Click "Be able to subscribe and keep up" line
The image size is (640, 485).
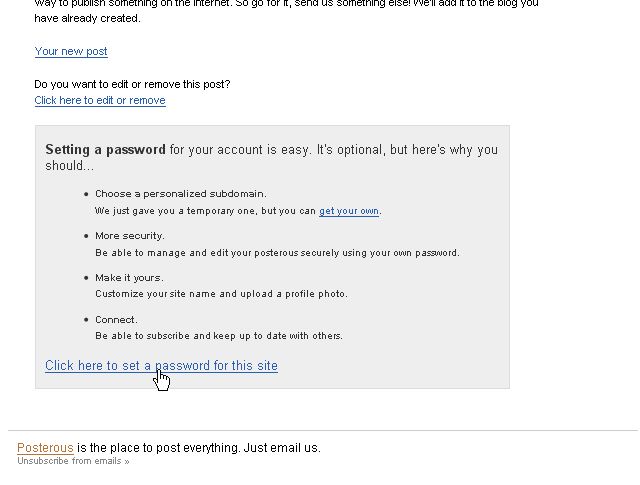click(219, 336)
